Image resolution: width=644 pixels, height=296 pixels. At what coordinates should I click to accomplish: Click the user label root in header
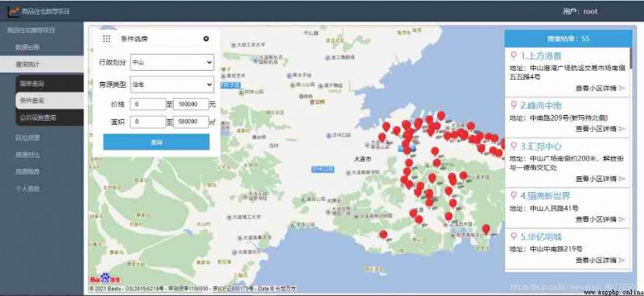(x=580, y=11)
